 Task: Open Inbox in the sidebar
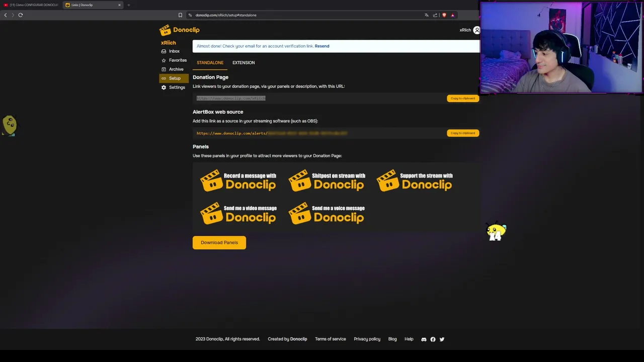coord(174,51)
